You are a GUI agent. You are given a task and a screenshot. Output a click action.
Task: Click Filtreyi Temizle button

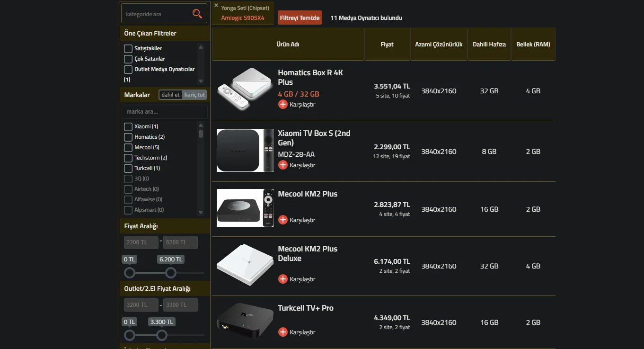coord(300,18)
